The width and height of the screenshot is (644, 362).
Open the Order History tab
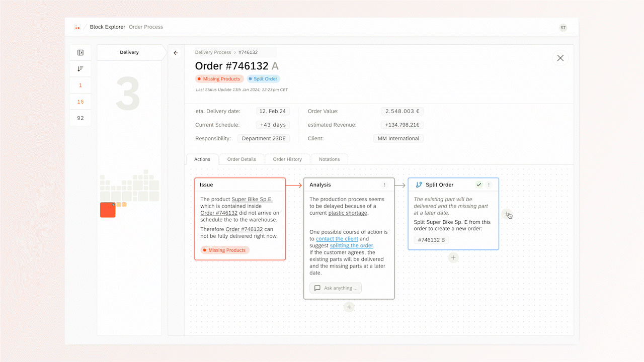[287, 159]
